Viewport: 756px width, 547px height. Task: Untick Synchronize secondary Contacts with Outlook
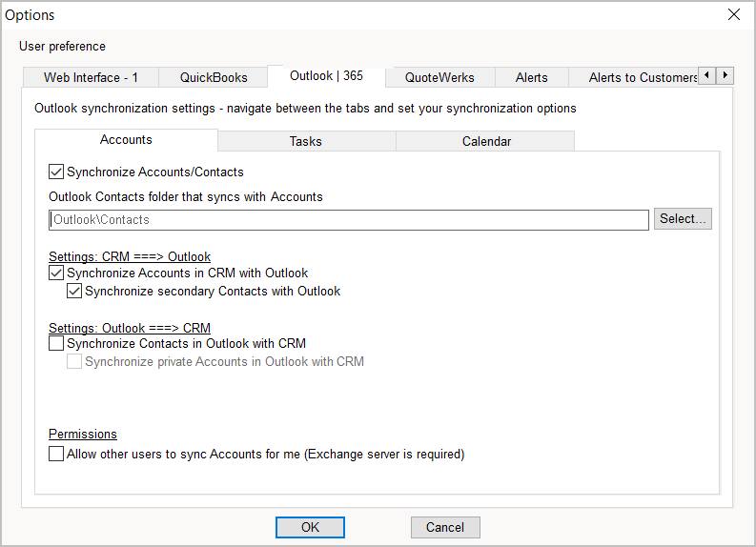click(74, 292)
